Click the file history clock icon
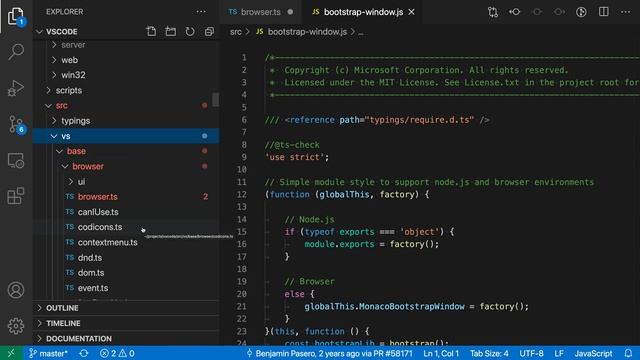Screen dimensions: 640x360 pos(581,12)
